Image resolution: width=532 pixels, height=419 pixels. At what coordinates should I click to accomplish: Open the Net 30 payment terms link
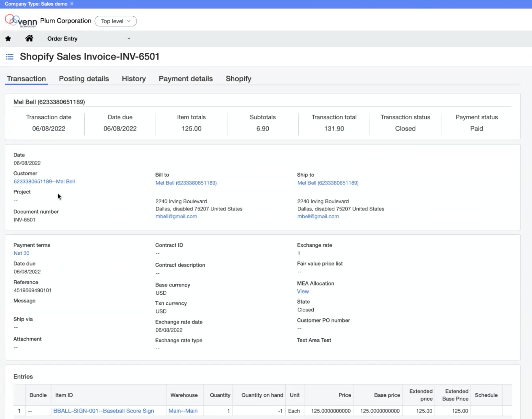(x=22, y=253)
